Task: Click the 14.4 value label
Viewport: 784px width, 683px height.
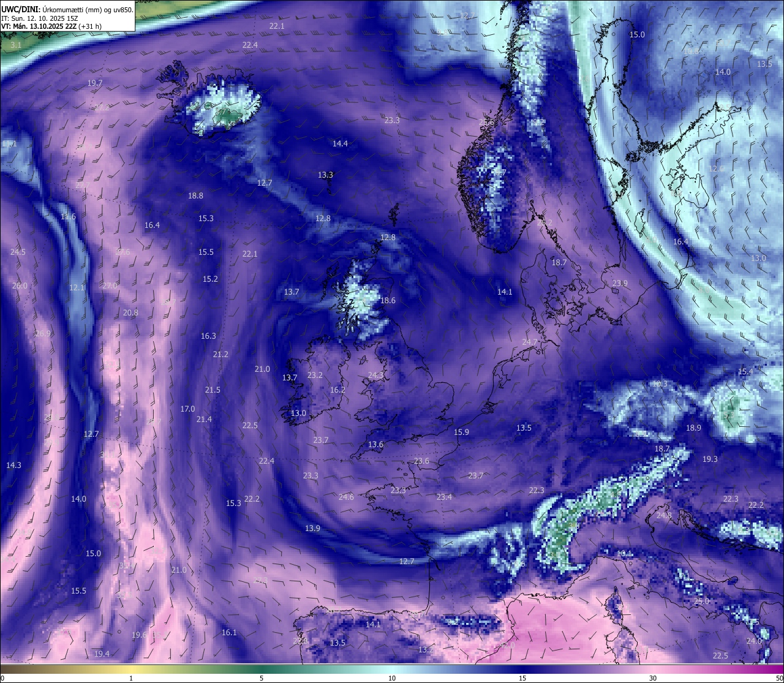Action: tap(340, 143)
